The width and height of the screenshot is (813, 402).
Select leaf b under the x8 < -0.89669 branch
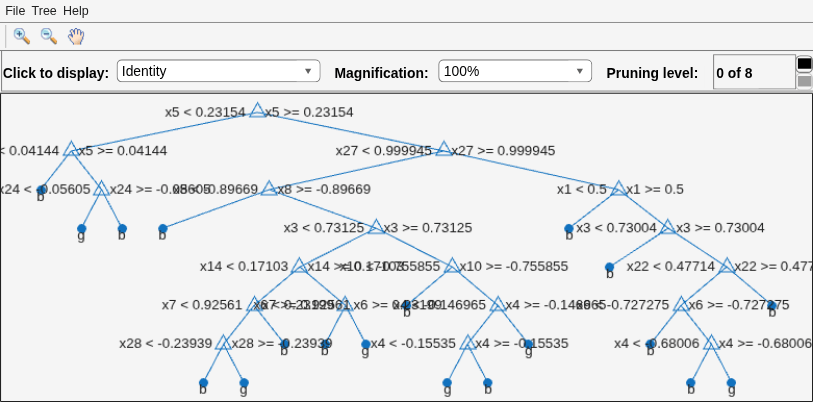point(163,229)
